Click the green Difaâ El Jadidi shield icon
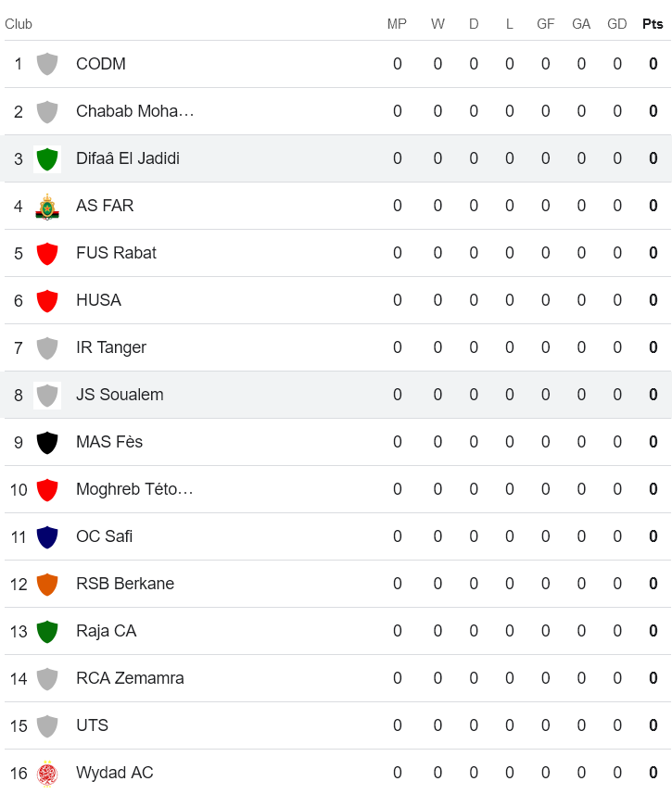Screen dimensions: 672x794 click(46, 158)
